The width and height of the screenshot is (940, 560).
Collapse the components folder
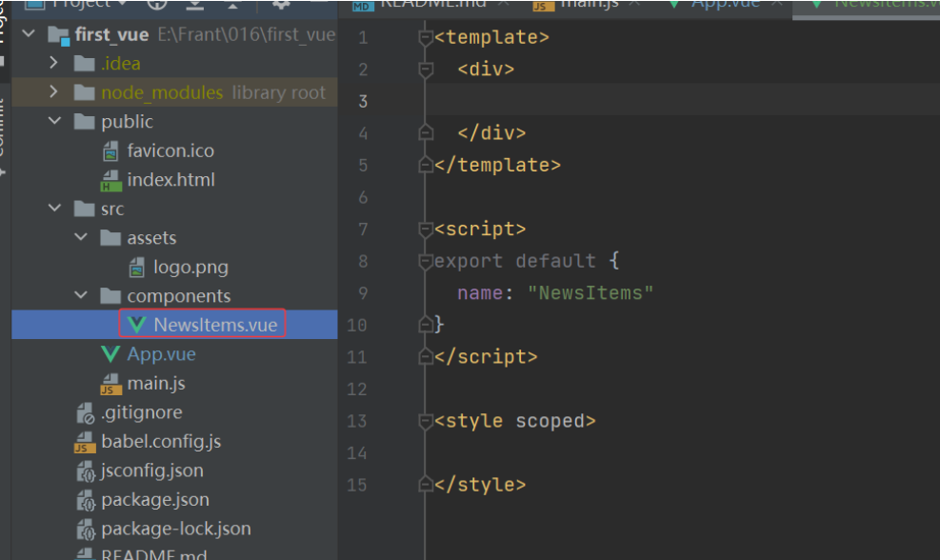(81, 295)
